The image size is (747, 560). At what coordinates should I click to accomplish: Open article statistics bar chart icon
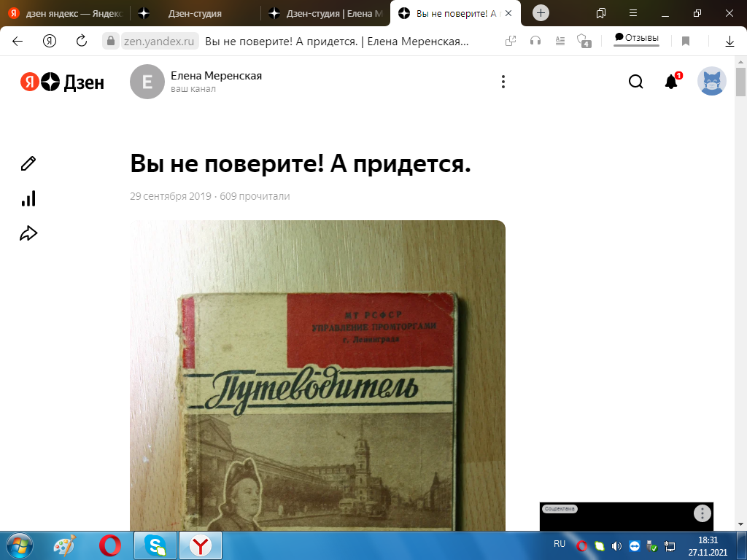[x=28, y=198]
